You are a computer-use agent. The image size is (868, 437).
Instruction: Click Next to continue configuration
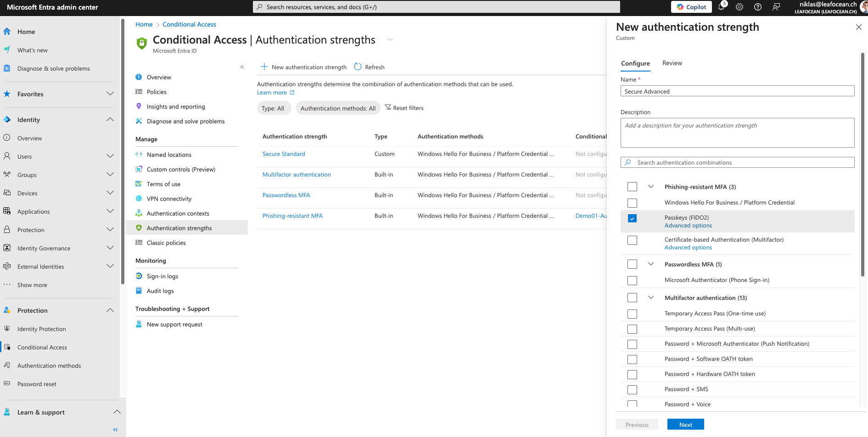(x=685, y=424)
